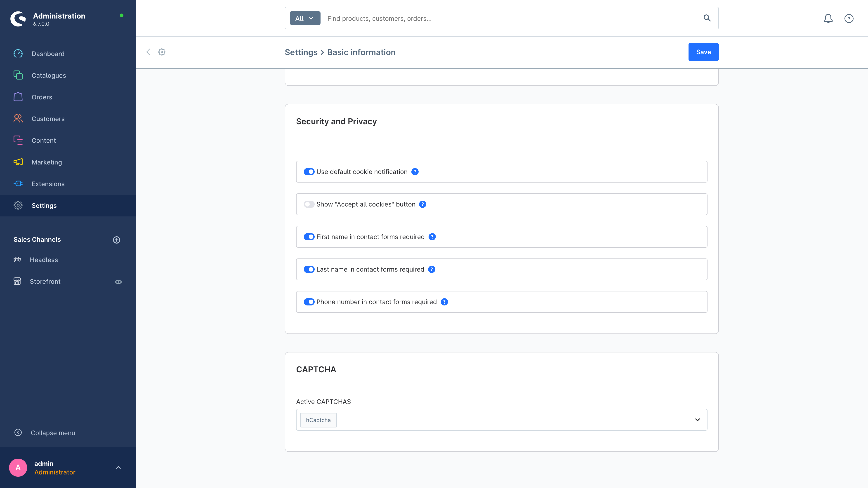868x488 pixels.
Task: Click help icon for Phone number required
Action: [444, 302]
